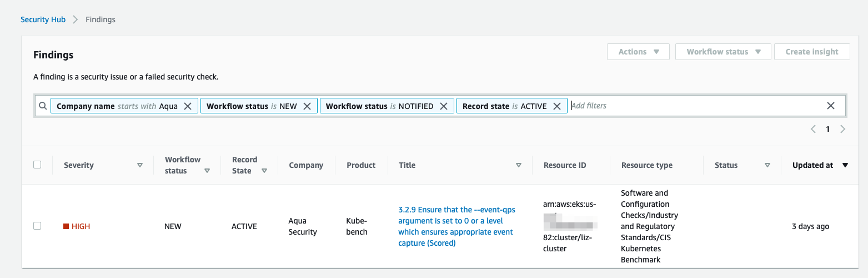Open the Severity column filter arrow
Viewport: 868px width, 278px height.
(140, 165)
